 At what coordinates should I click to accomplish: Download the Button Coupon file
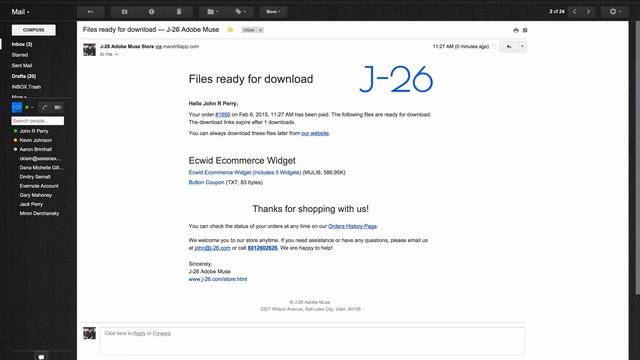pos(206,182)
